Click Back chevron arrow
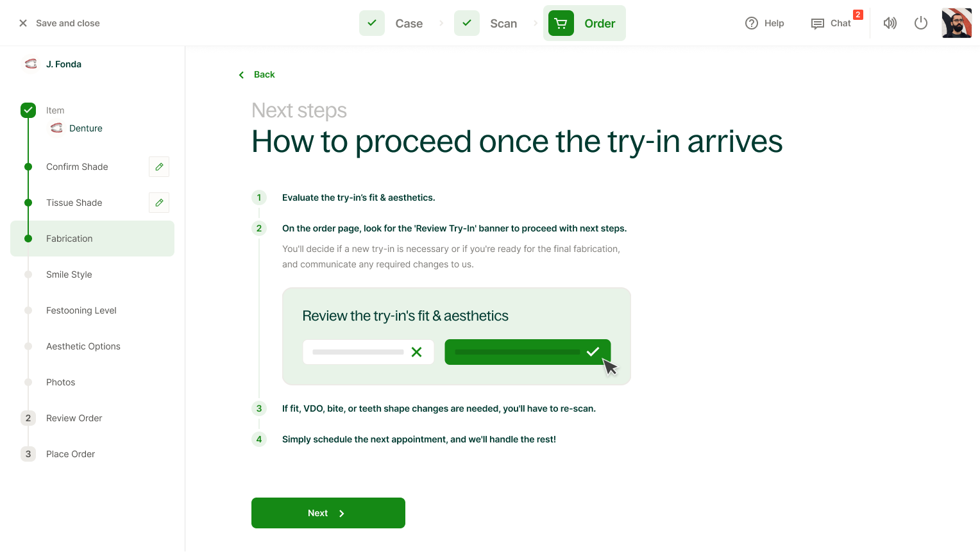 point(241,75)
